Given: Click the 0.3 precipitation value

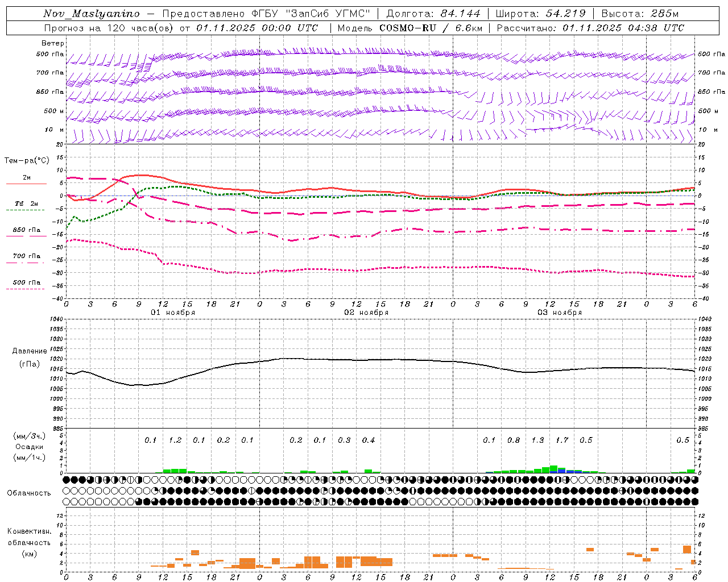Looking at the screenshot, I should click(x=344, y=440).
